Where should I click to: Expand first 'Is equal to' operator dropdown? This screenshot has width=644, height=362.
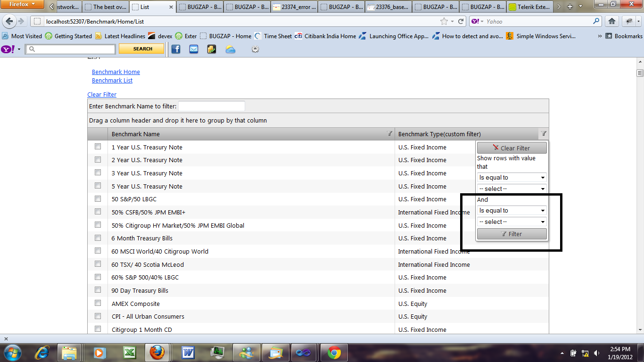pyautogui.click(x=512, y=178)
